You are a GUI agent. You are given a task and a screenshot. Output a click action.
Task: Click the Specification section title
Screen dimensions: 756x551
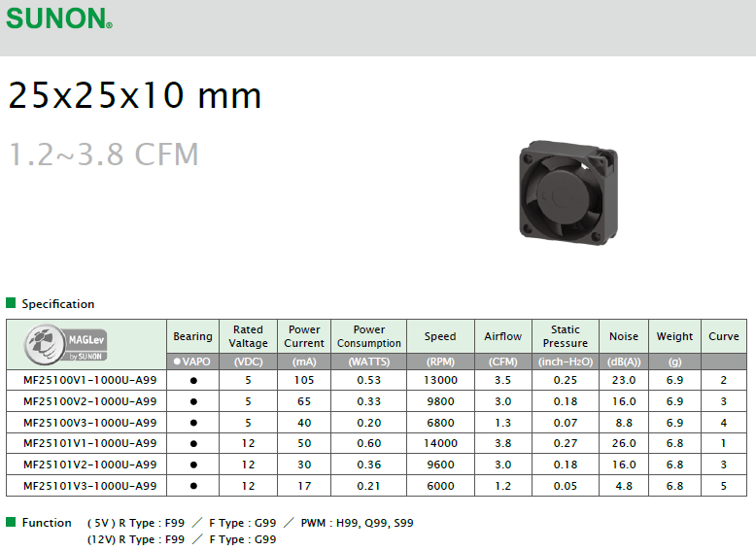(58, 304)
